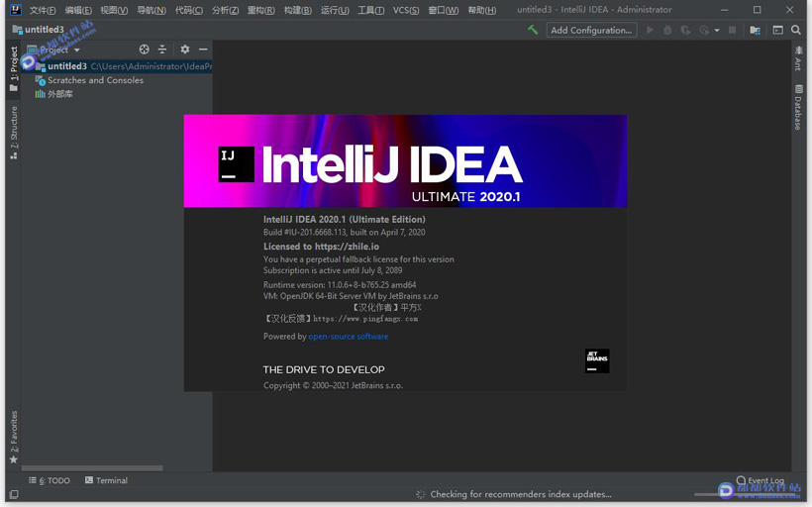Image resolution: width=812 pixels, height=507 pixels.
Task: Open Project panel settings gear
Action: pyautogui.click(x=185, y=50)
